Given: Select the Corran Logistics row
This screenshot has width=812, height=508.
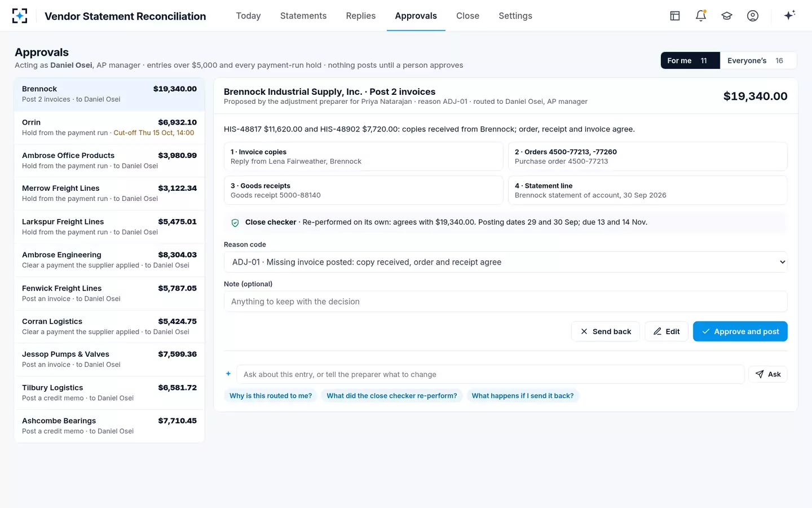Looking at the screenshot, I should tap(109, 327).
